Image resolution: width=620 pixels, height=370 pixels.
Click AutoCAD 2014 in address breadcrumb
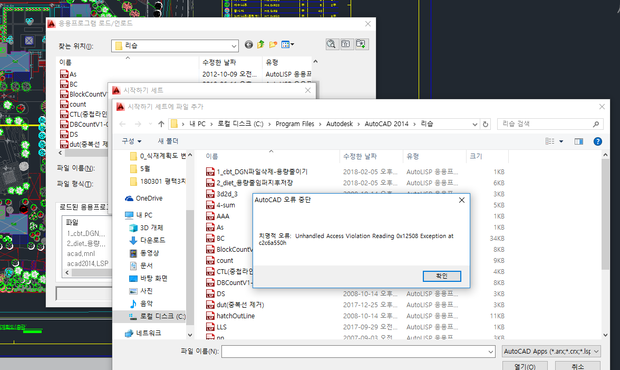[386, 124]
